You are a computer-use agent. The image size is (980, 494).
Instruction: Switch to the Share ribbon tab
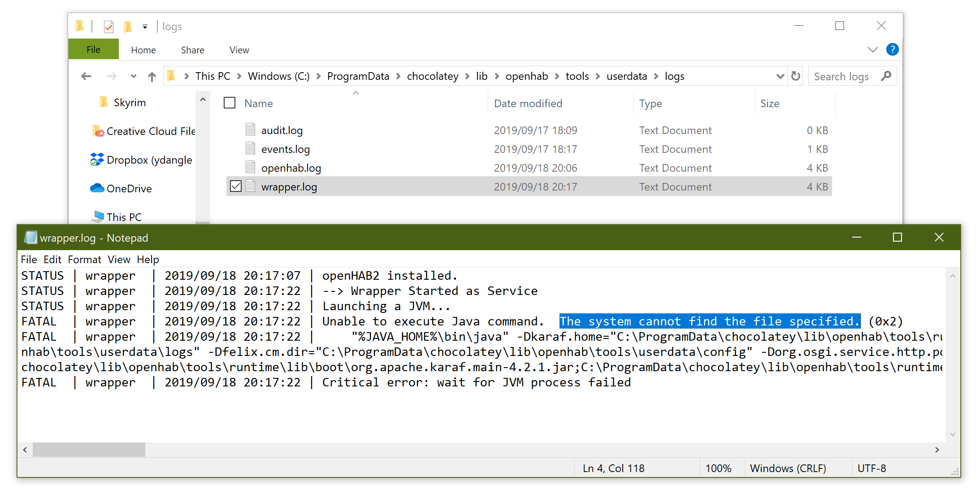click(193, 50)
